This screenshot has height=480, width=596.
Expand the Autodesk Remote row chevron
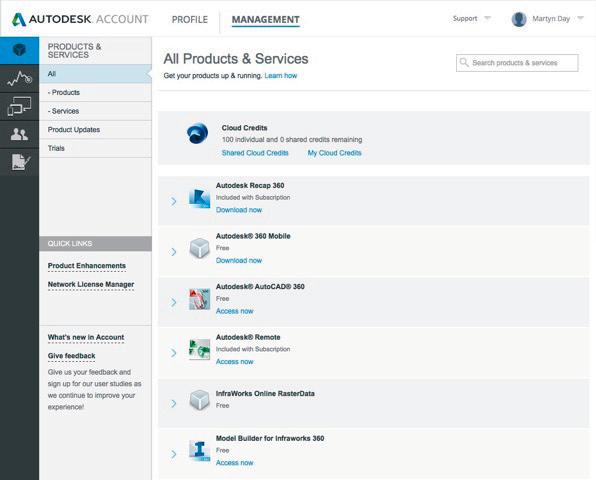pos(174,353)
